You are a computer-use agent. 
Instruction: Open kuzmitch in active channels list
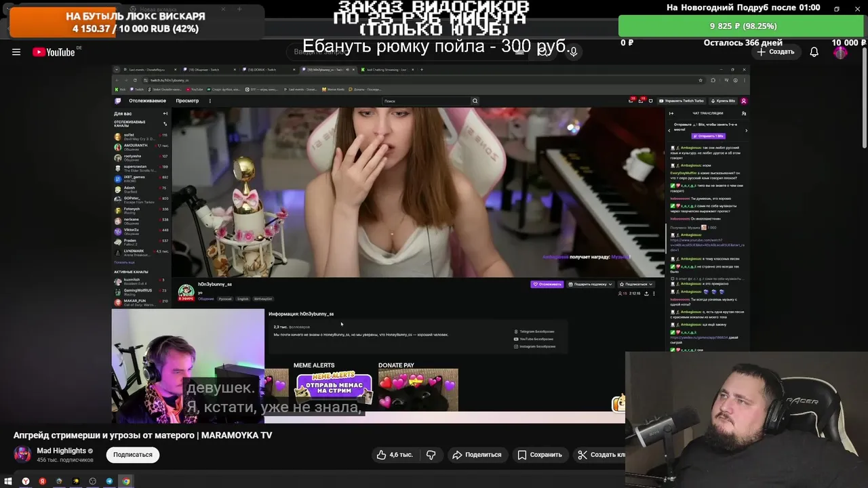(141, 281)
